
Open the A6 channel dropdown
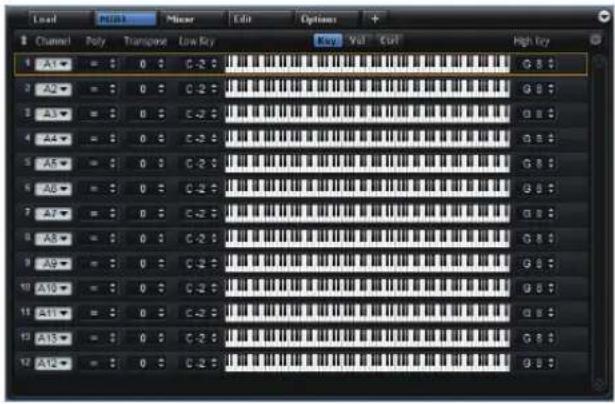tap(53, 189)
